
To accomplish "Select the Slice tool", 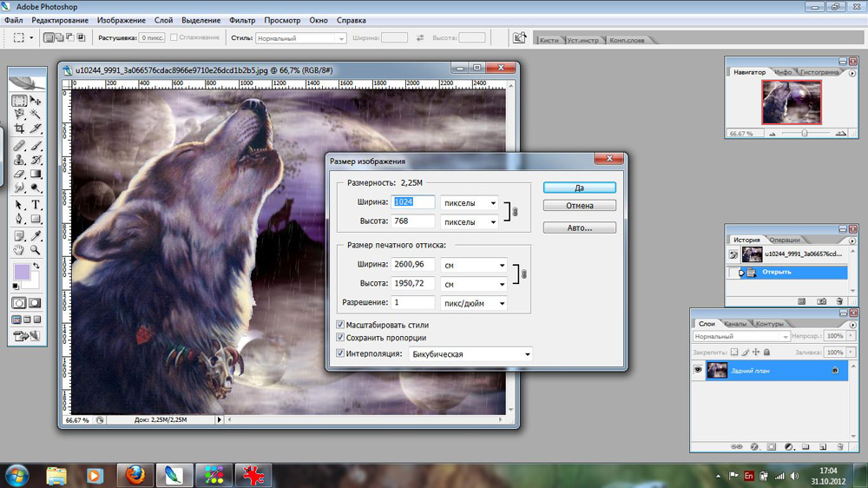I will [x=36, y=129].
